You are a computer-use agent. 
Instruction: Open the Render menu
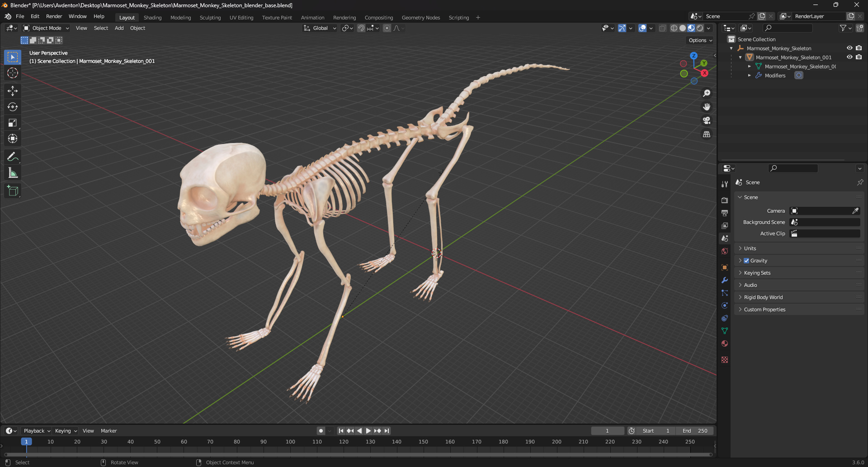(54, 16)
